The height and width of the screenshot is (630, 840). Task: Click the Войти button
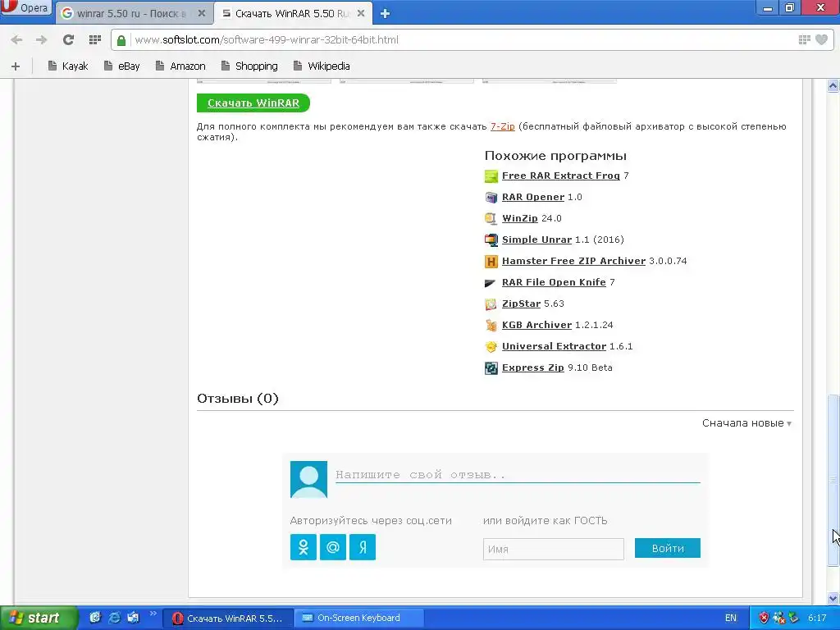[x=668, y=548]
